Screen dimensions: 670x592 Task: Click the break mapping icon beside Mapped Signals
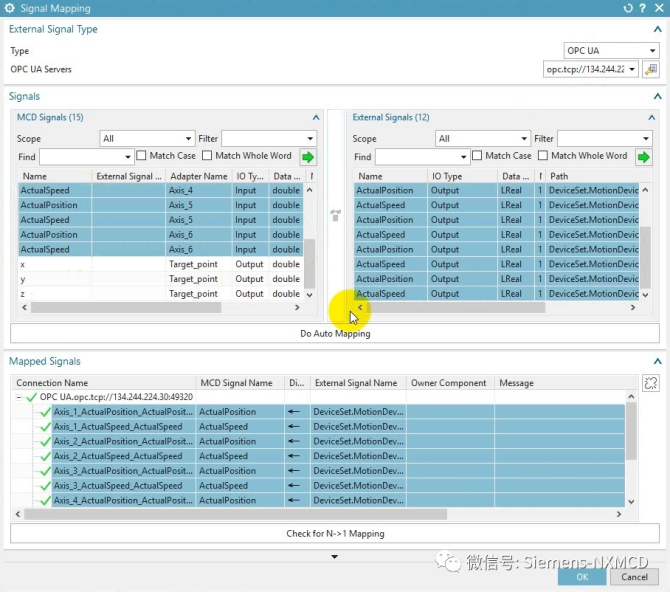(651, 383)
